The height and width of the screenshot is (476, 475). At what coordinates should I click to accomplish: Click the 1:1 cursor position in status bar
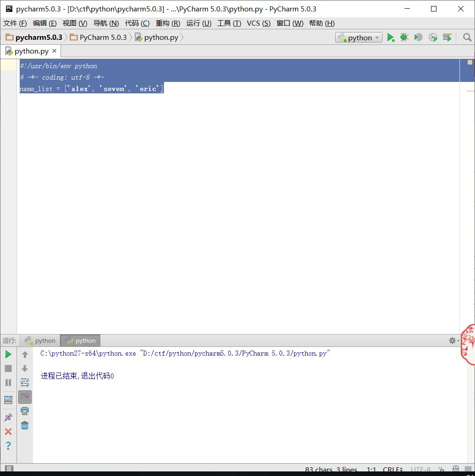pyautogui.click(x=371, y=469)
